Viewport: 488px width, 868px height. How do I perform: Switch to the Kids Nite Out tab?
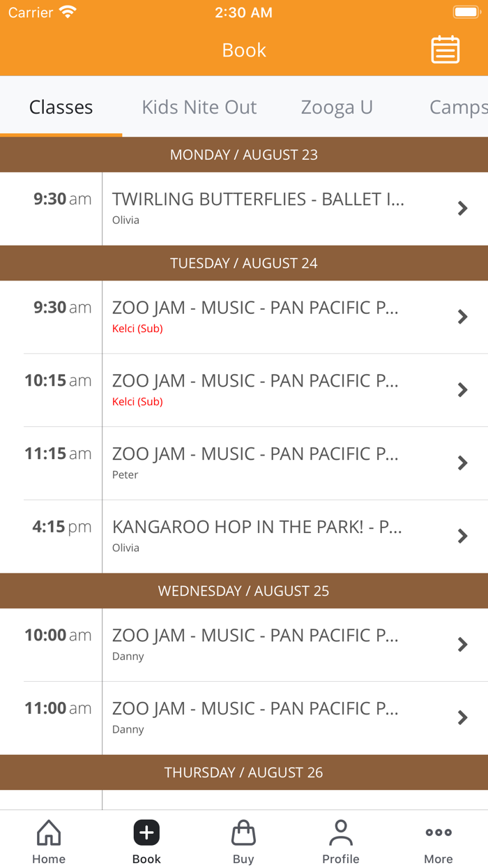[x=199, y=107]
